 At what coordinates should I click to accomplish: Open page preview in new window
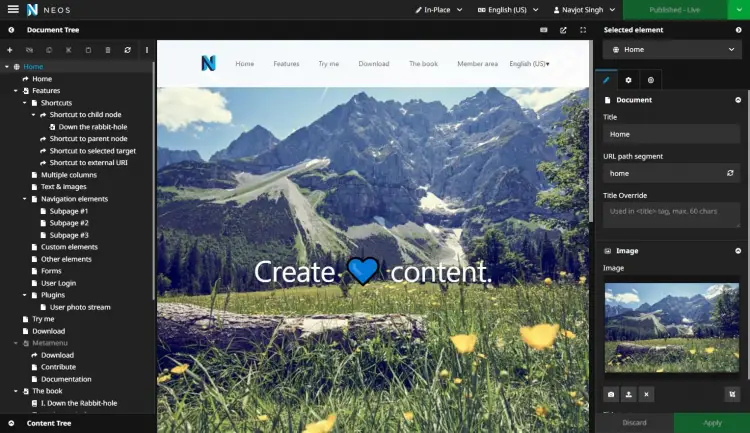point(563,30)
